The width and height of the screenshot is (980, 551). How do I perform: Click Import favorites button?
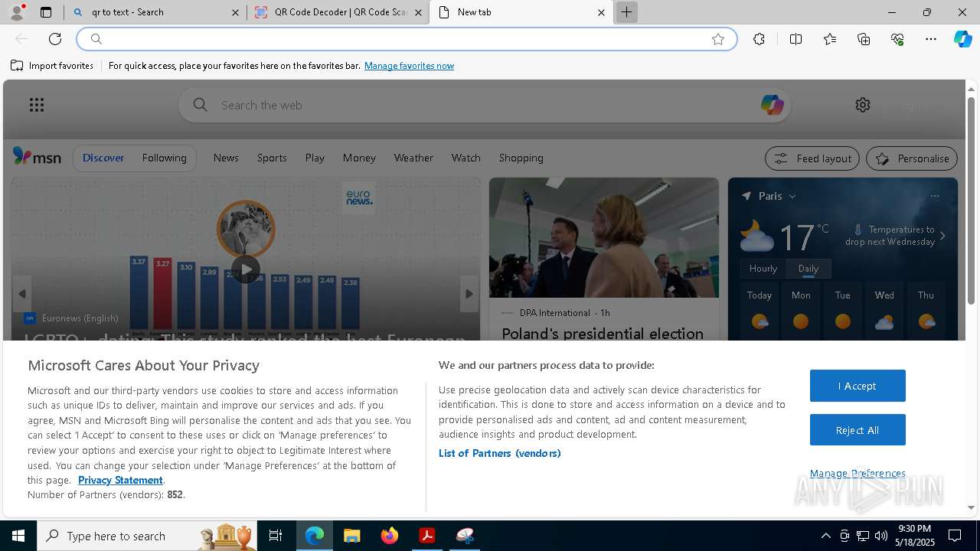tap(52, 66)
